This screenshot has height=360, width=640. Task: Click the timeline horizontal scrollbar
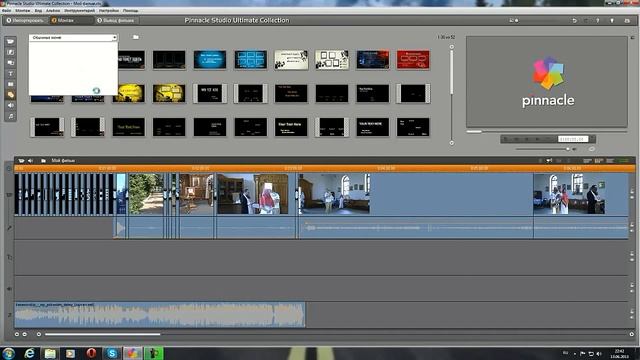103,334
